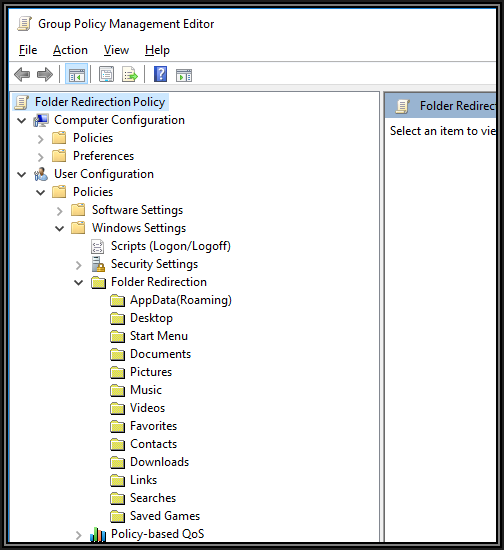
Task: Click the AppData(Roaming) folder icon
Action: (x=117, y=301)
